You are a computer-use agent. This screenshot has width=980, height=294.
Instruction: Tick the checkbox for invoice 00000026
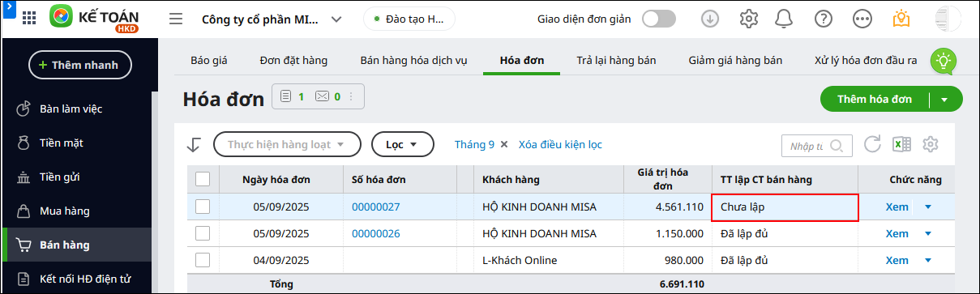[x=203, y=233]
